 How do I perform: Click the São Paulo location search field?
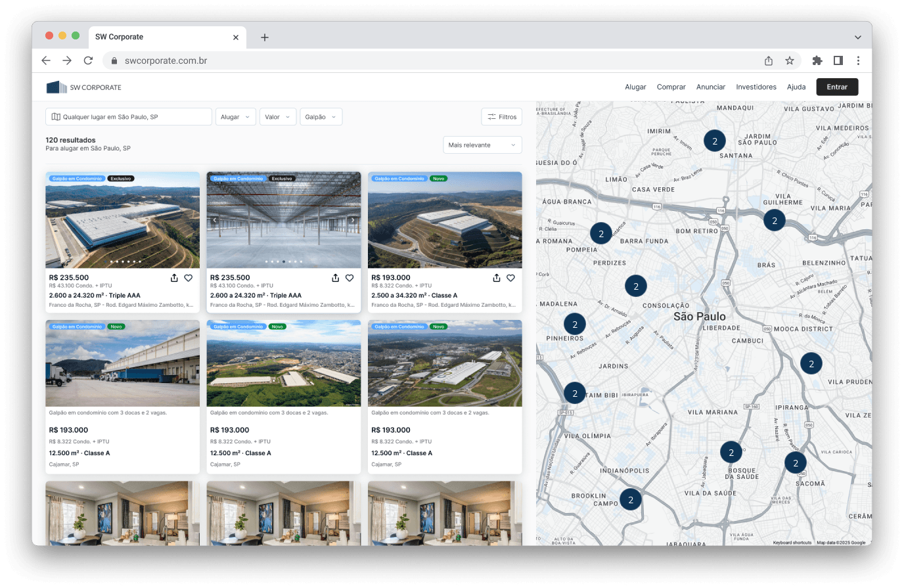(x=129, y=117)
